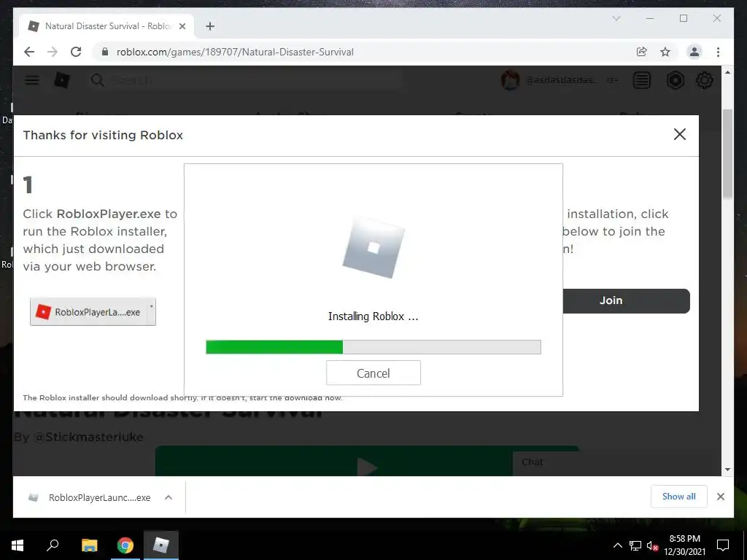Select the Natural Disaster Survival tab
This screenshot has width=747, height=560.
click(x=107, y=26)
